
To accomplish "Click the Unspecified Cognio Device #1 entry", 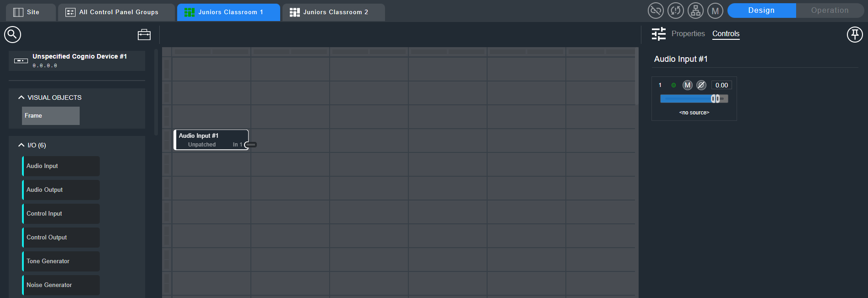I will [x=77, y=60].
